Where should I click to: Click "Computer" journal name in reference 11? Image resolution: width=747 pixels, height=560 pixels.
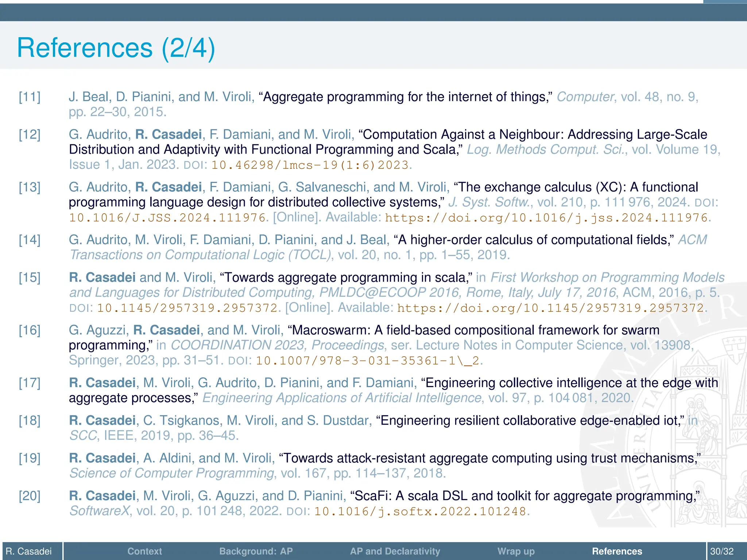pyautogui.click(x=585, y=97)
